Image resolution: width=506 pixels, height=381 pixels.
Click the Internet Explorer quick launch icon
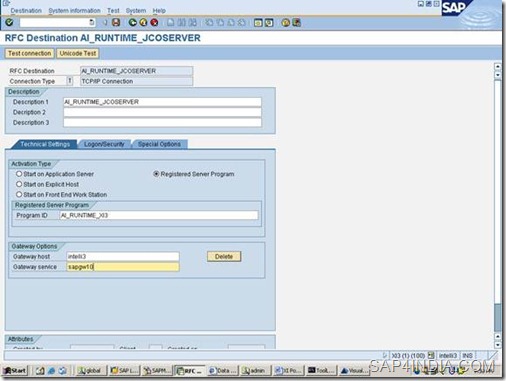pos(51,371)
